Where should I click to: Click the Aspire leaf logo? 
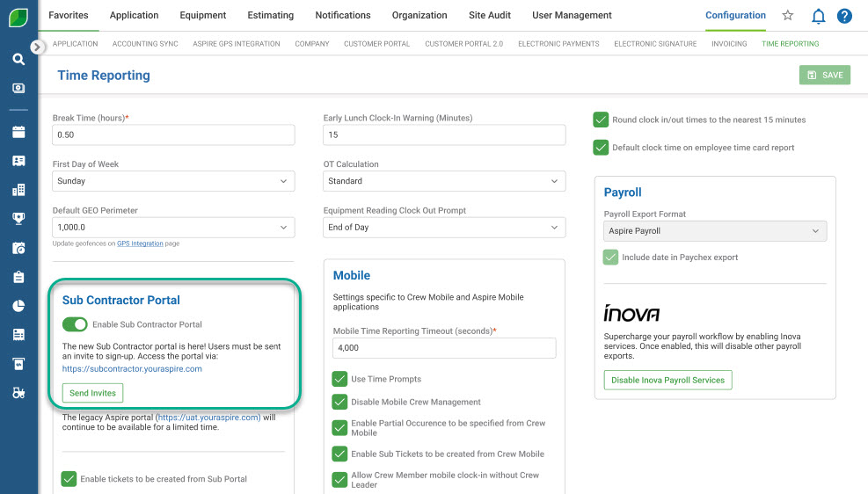[18, 18]
